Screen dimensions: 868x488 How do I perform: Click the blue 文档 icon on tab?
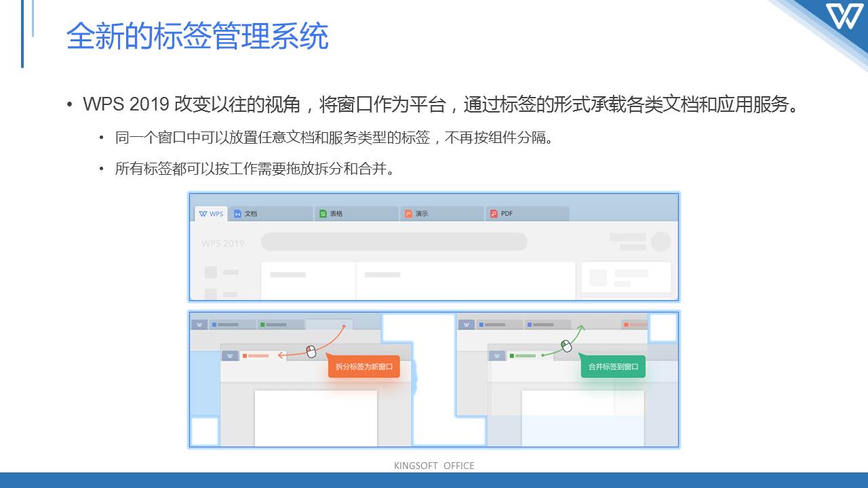[x=237, y=213]
